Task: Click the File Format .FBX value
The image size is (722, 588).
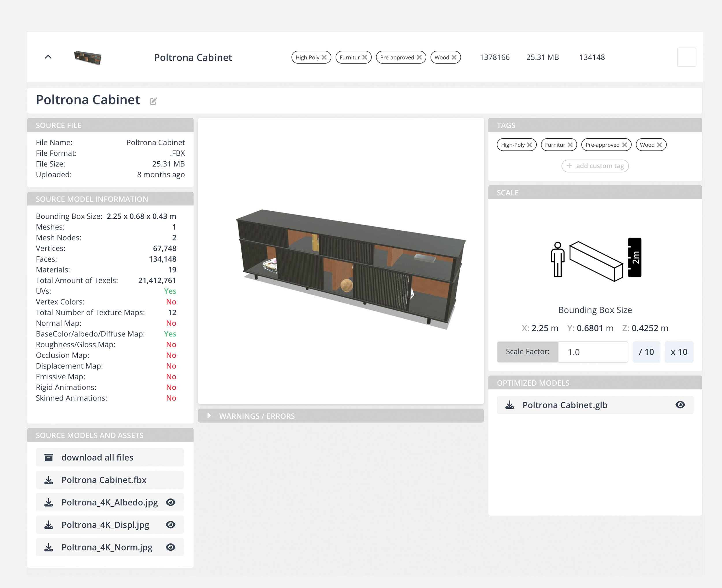Action: (x=177, y=153)
